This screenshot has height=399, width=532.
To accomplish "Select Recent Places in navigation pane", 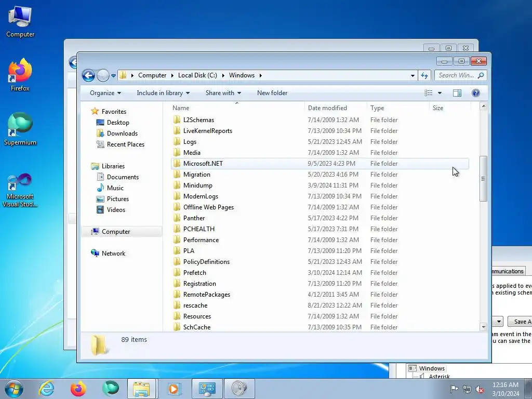I will [126, 144].
